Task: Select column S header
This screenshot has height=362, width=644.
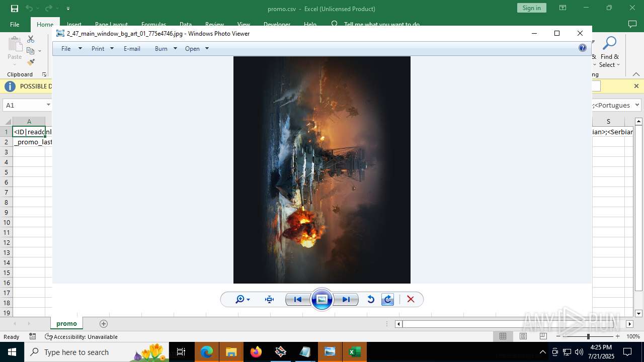Action: tap(608, 122)
